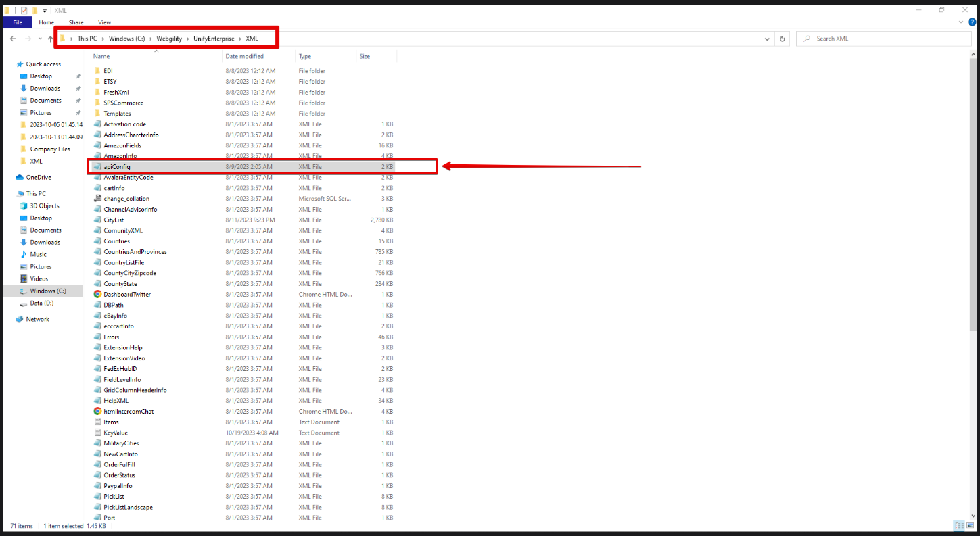Expand the chevron after UnifyEnterprise in address bar

(x=240, y=39)
